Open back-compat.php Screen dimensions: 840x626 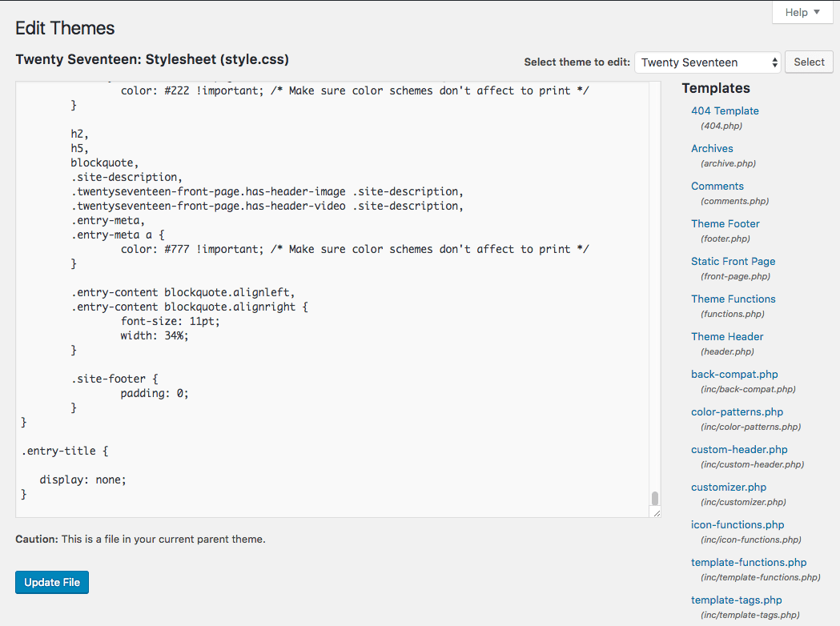coord(734,374)
